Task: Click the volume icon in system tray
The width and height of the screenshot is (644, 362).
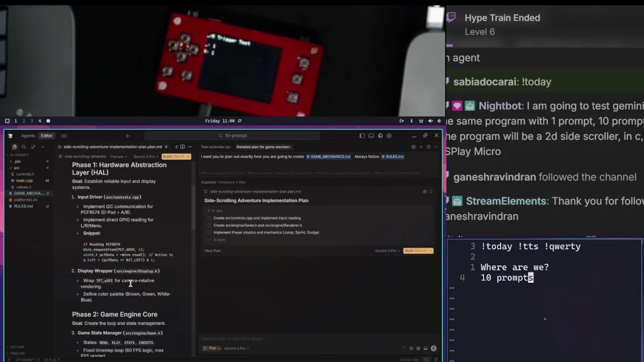Action: (x=430, y=121)
